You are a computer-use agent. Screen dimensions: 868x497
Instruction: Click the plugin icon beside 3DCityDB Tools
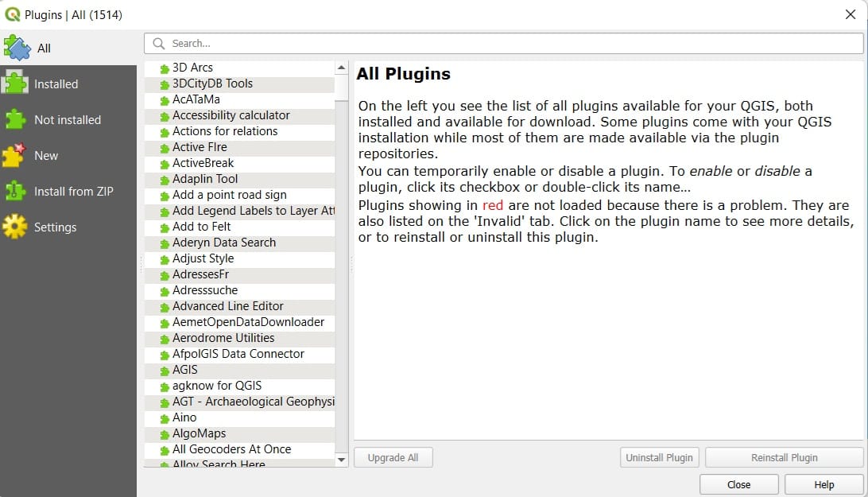(x=165, y=85)
